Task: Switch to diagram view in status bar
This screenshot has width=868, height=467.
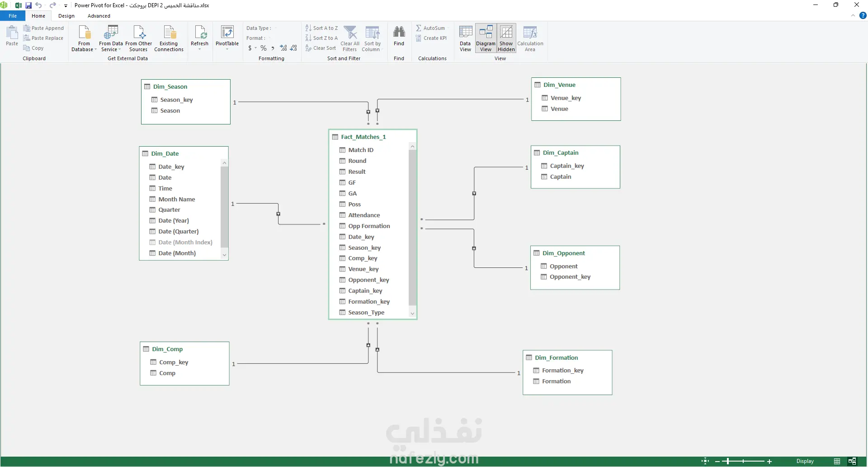Action: coord(852,461)
